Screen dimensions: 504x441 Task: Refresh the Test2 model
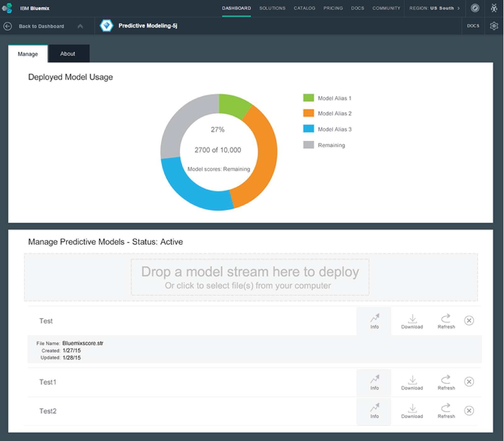coord(446,411)
